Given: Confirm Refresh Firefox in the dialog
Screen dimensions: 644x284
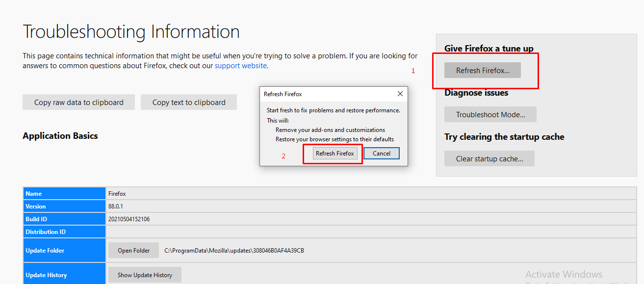Looking at the screenshot, I should 335,154.
